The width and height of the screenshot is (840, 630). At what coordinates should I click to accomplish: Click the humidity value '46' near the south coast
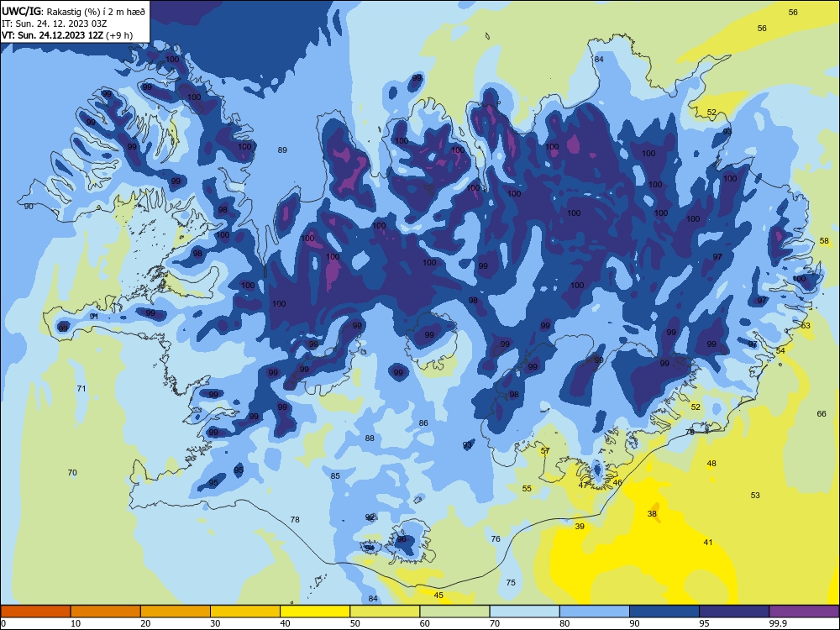617,483
